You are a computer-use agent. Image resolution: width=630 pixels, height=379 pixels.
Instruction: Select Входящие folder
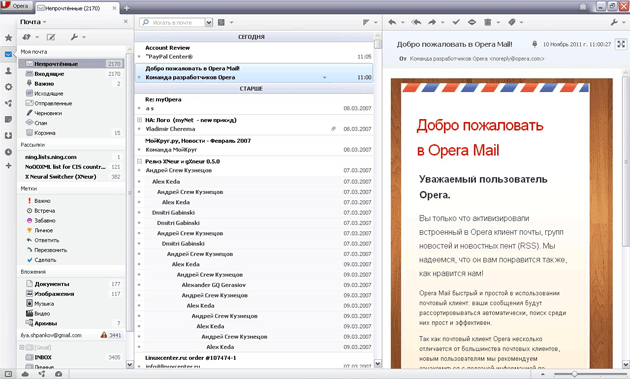point(71,74)
